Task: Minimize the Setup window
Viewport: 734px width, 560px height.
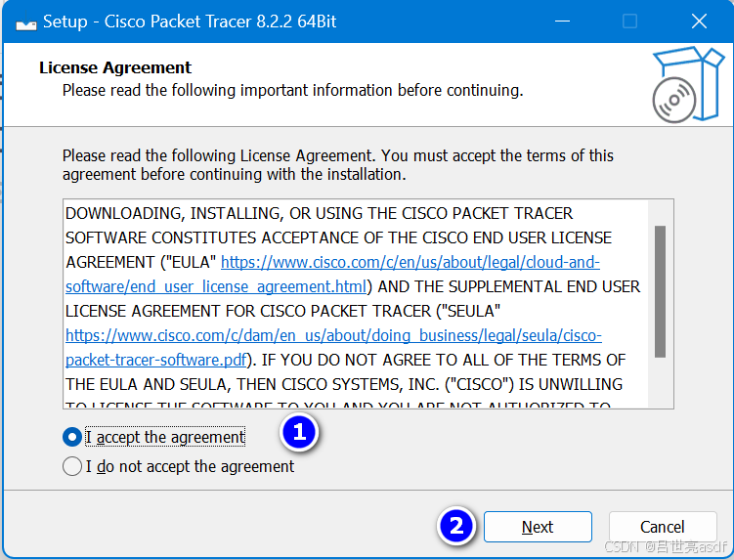Action: click(562, 22)
